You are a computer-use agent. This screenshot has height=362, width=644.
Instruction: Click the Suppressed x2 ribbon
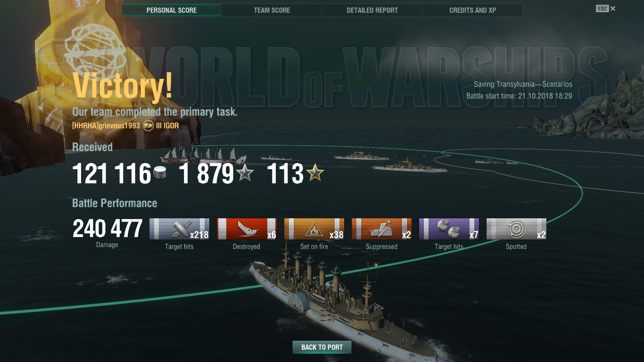pos(381,229)
